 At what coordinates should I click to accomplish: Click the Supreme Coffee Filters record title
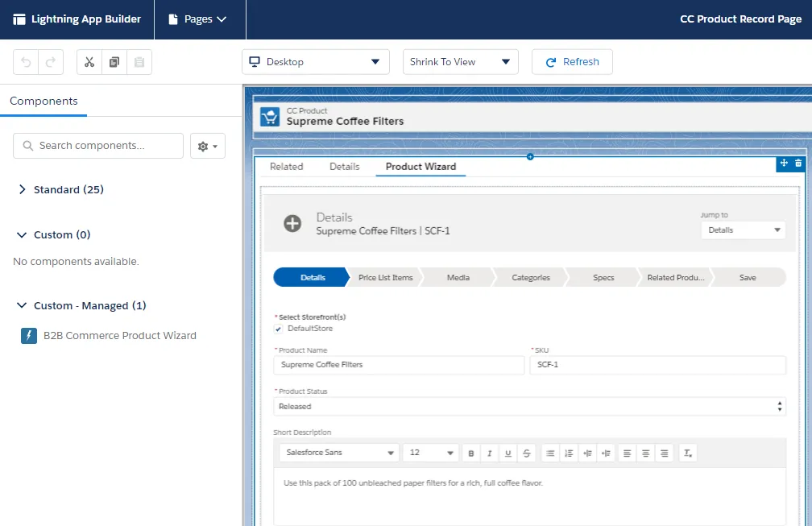[345, 122]
